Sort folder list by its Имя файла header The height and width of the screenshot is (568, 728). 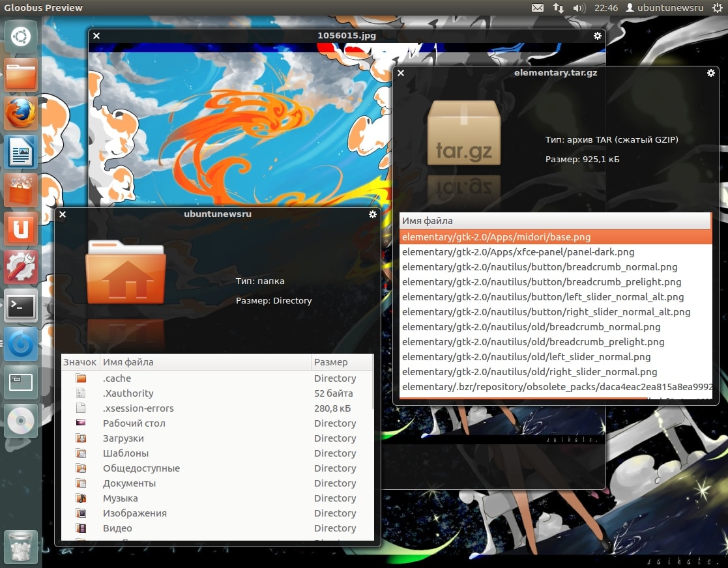tap(205, 362)
